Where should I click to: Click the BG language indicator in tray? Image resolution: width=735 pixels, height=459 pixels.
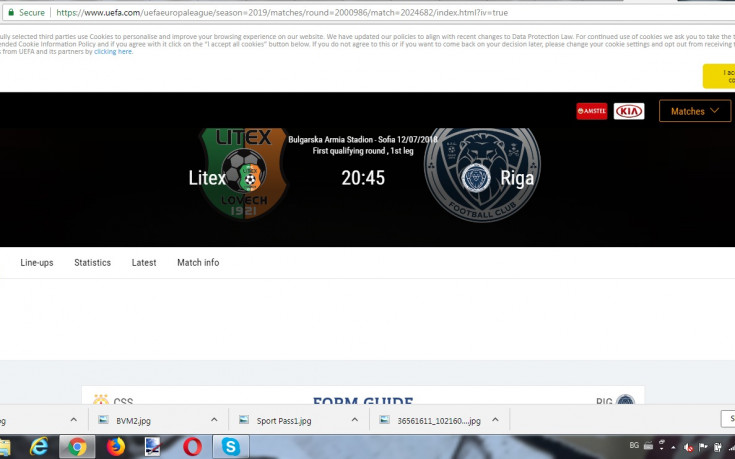634,445
